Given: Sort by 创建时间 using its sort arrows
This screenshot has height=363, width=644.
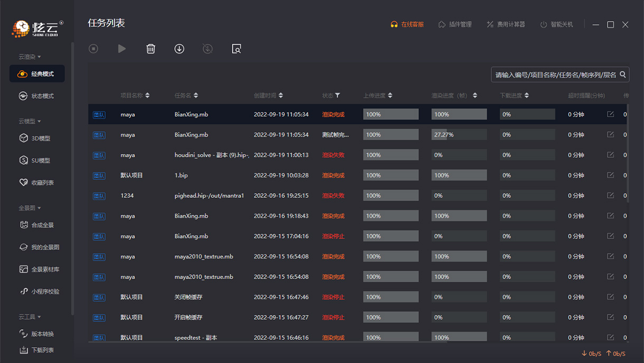Looking at the screenshot, I should (x=281, y=95).
